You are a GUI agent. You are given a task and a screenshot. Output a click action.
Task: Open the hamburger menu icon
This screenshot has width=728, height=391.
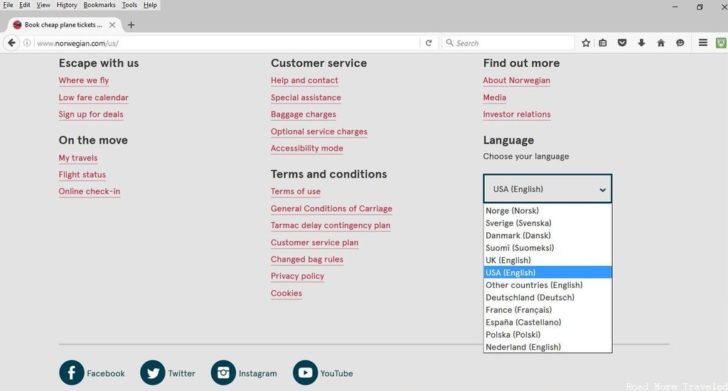point(703,43)
